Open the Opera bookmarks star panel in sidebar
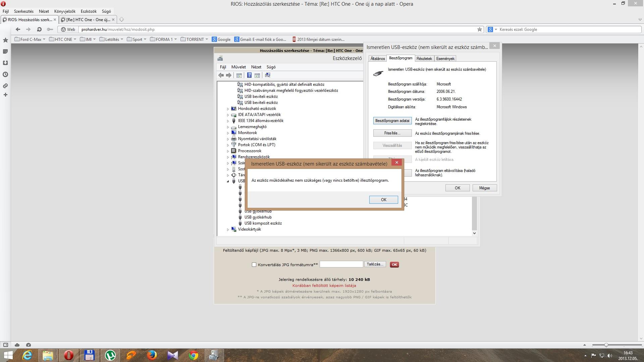Screen dimensions: 644x362 [x=5, y=40]
